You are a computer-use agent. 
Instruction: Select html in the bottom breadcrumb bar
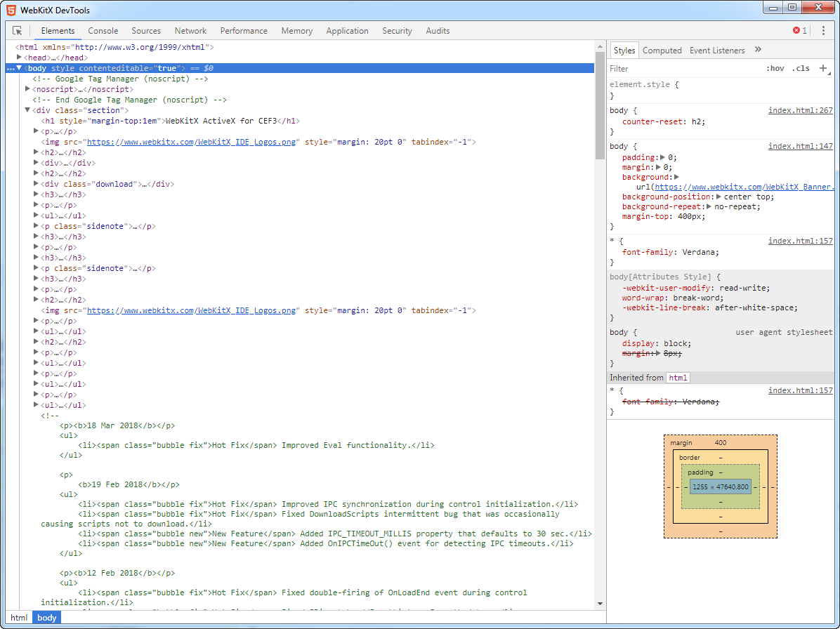19,618
